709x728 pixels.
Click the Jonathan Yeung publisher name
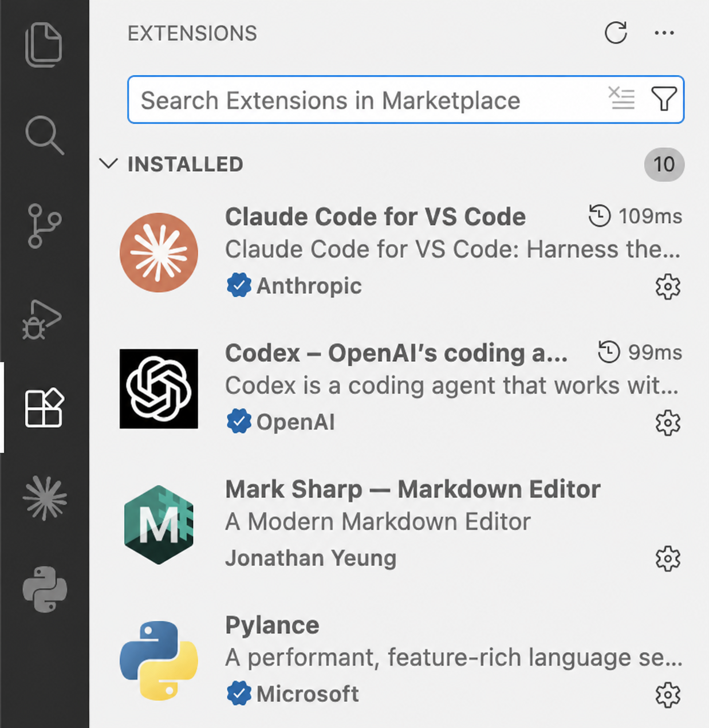pyautogui.click(x=310, y=558)
